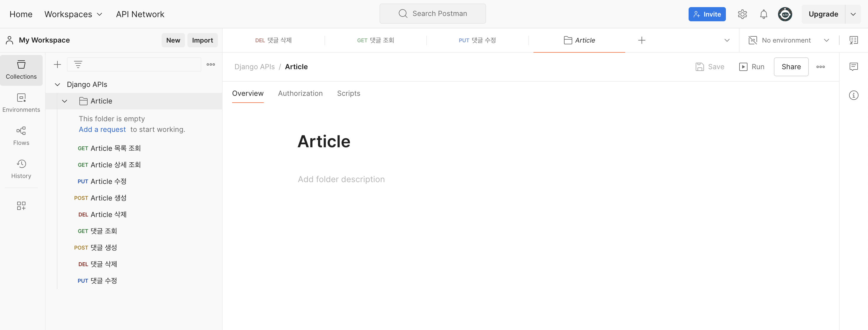Viewport: 868px width, 330px height.
Task: Open folder actions three dots next to Share
Action: pyautogui.click(x=821, y=67)
